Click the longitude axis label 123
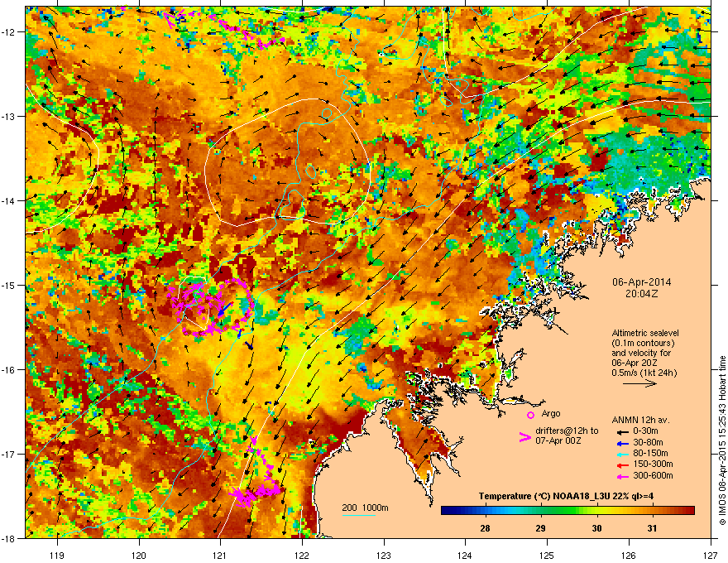The height and width of the screenshot is (563, 728). pos(384,555)
